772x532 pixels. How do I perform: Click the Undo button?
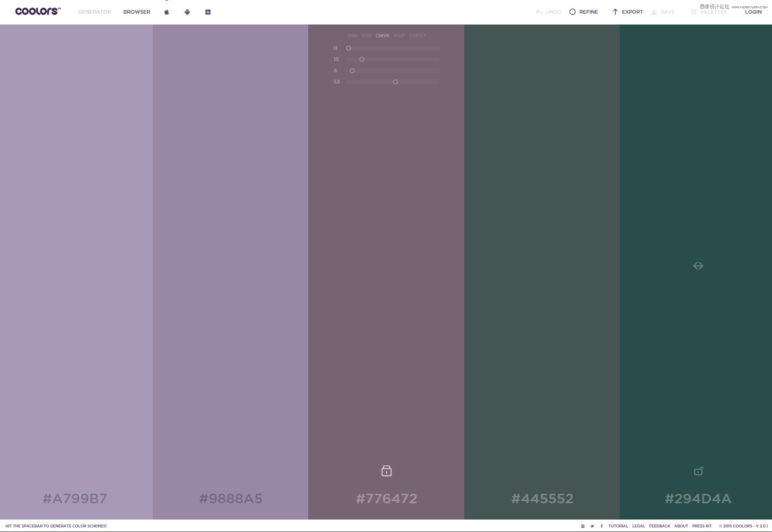pyautogui.click(x=549, y=12)
